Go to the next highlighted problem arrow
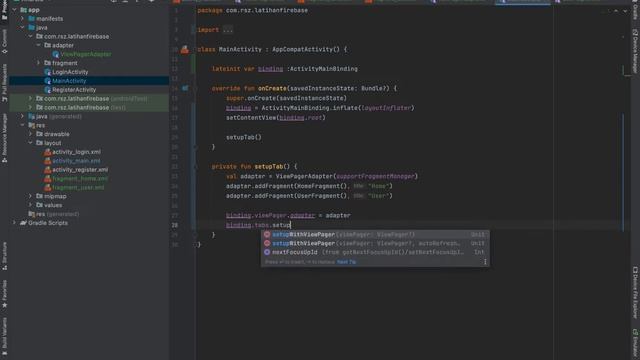Screen dimensions: 640x360 tap(625, 11)
